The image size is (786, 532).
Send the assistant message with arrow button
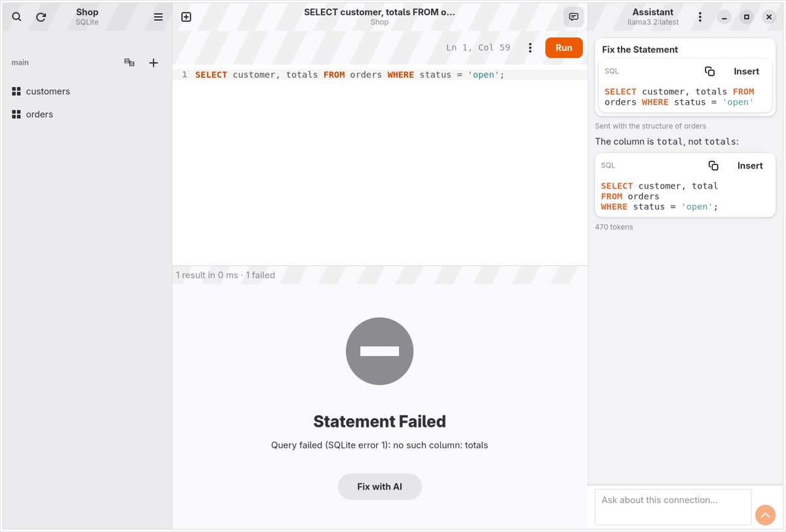765,515
